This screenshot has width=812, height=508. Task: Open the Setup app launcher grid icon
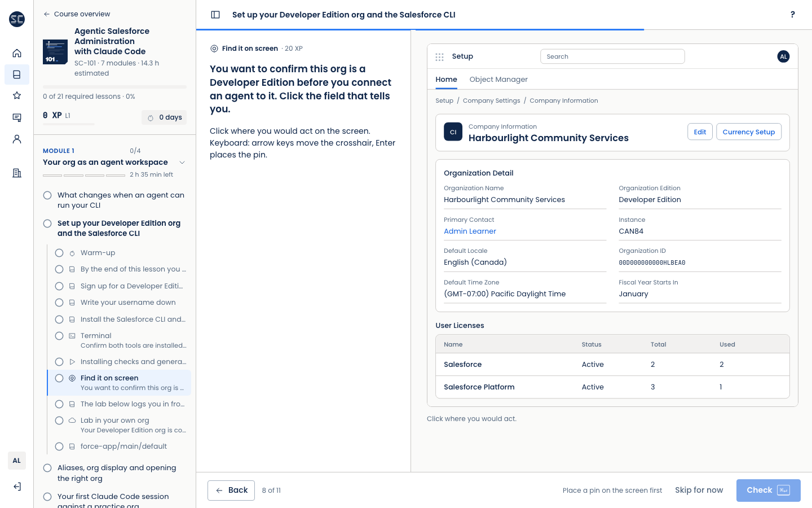(x=440, y=57)
